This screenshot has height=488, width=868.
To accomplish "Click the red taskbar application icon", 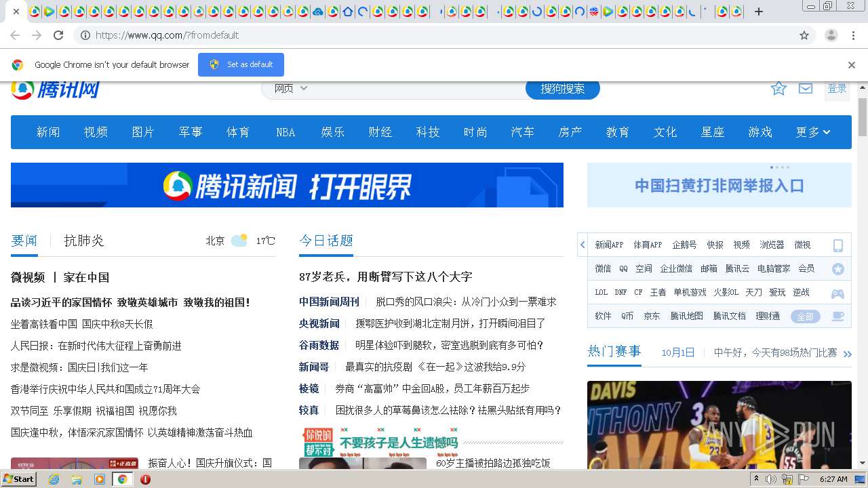I will tap(145, 479).
